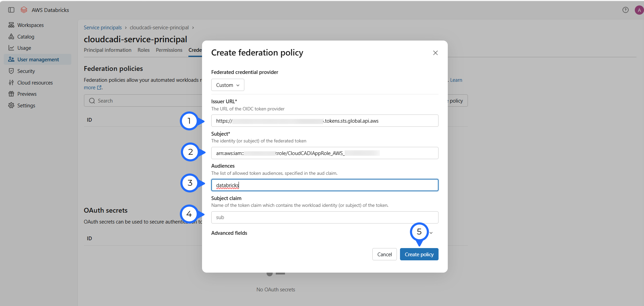Switch to the Roles tab
Screen dimensions: 644x306
pyautogui.click(x=144, y=50)
